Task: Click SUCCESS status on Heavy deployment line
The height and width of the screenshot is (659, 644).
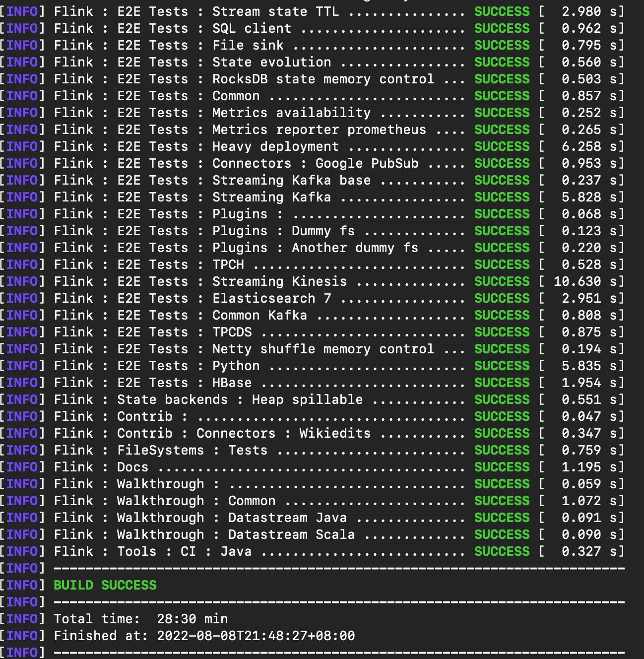Action: pos(502,146)
